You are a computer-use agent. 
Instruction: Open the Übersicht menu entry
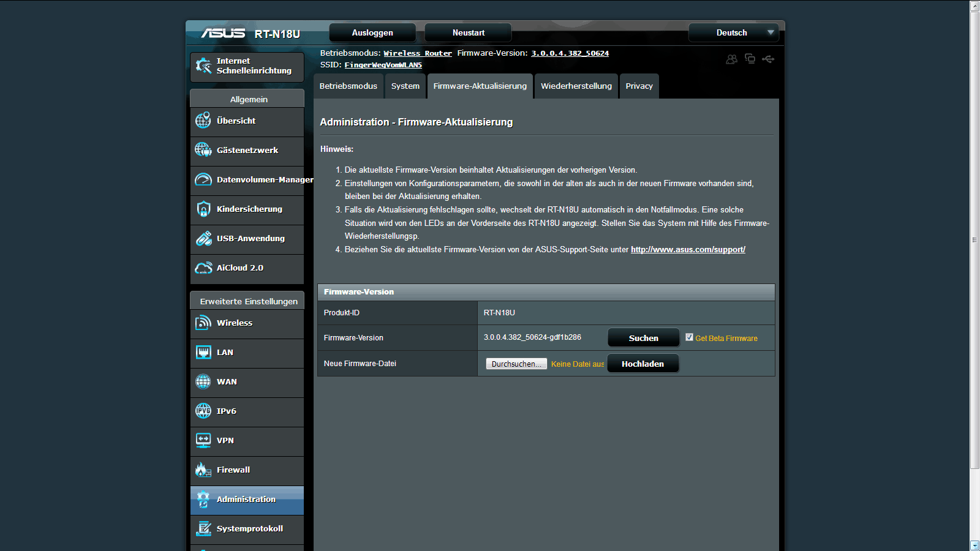[x=247, y=121]
